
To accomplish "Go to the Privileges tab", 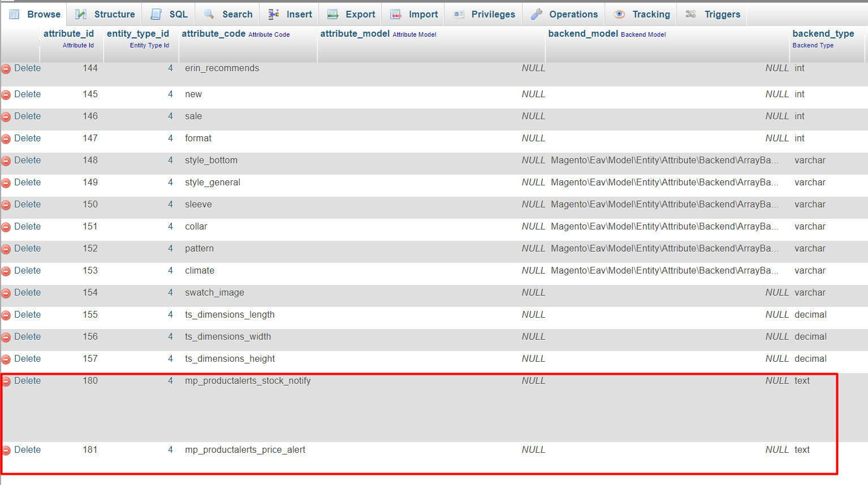I will [x=493, y=14].
